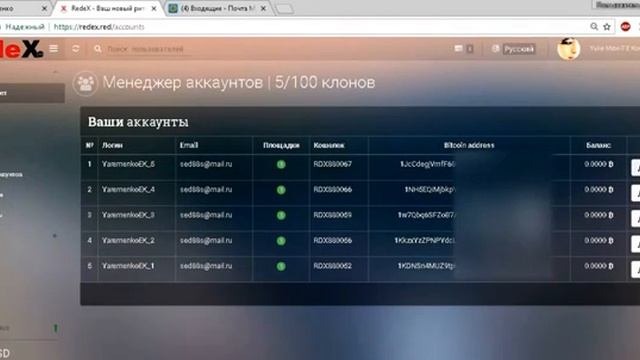640x360 pixels.
Task: Click wallet RDX880066
Action: pyautogui.click(x=333, y=189)
